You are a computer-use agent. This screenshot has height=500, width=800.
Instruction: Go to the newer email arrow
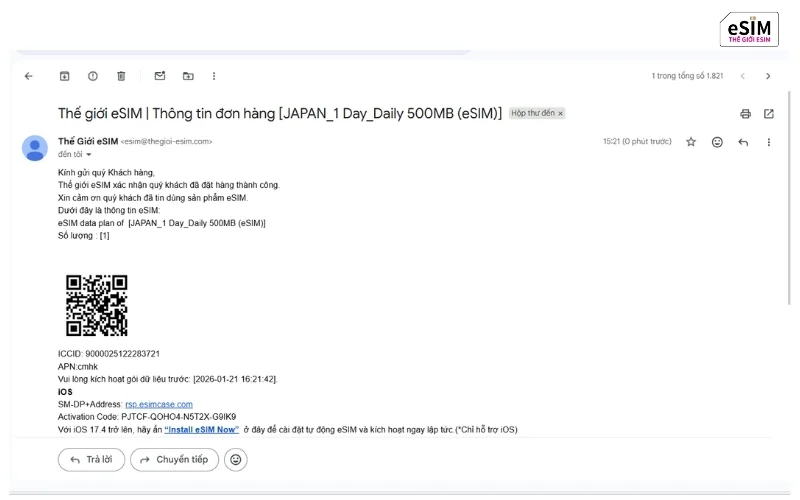(x=743, y=76)
